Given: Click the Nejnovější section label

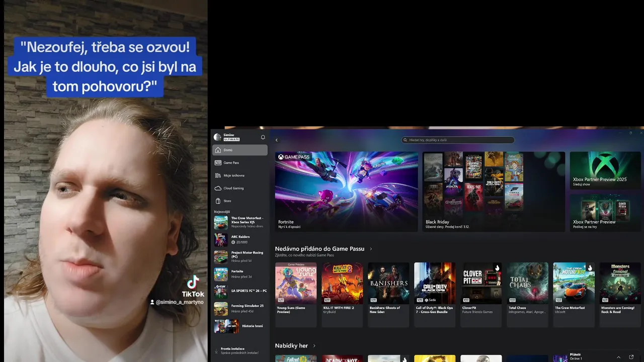Looking at the screenshot, I should pos(222,212).
